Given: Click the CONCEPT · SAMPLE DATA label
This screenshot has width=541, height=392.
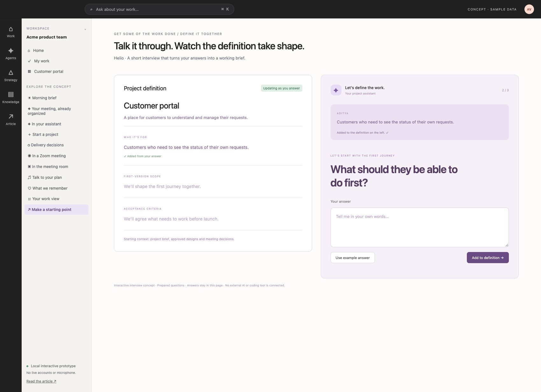Looking at the screenshot, I should point(492,9).
